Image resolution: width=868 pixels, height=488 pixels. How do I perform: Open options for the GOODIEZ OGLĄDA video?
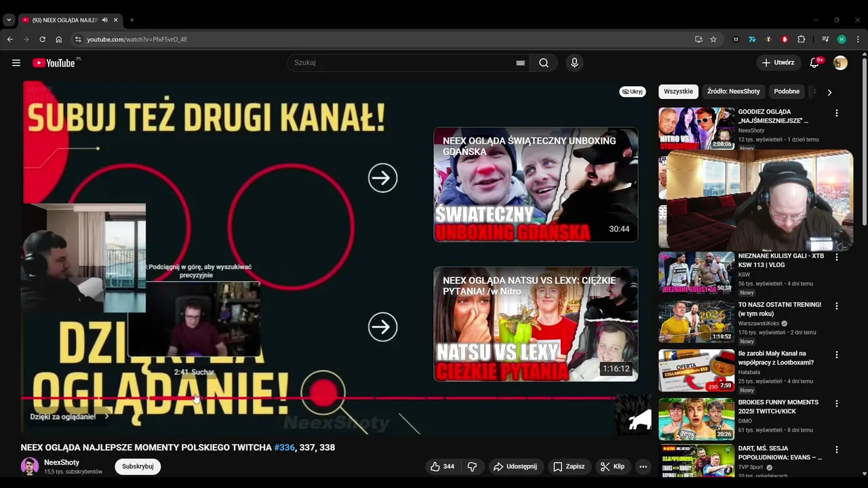coord(836,113)
